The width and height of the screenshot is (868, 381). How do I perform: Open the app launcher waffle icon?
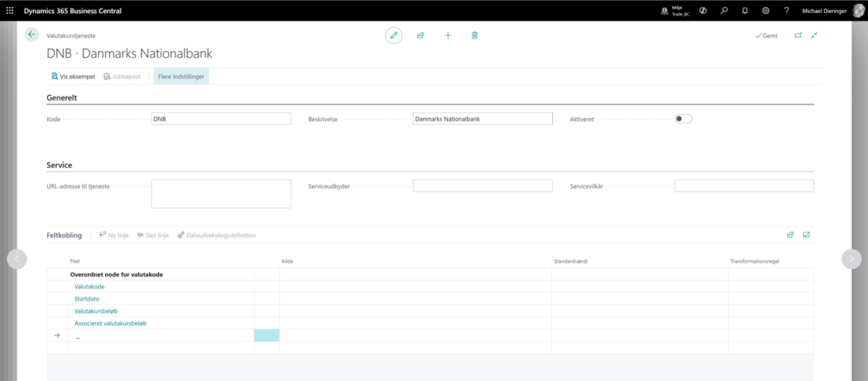(x=10, y=11)
